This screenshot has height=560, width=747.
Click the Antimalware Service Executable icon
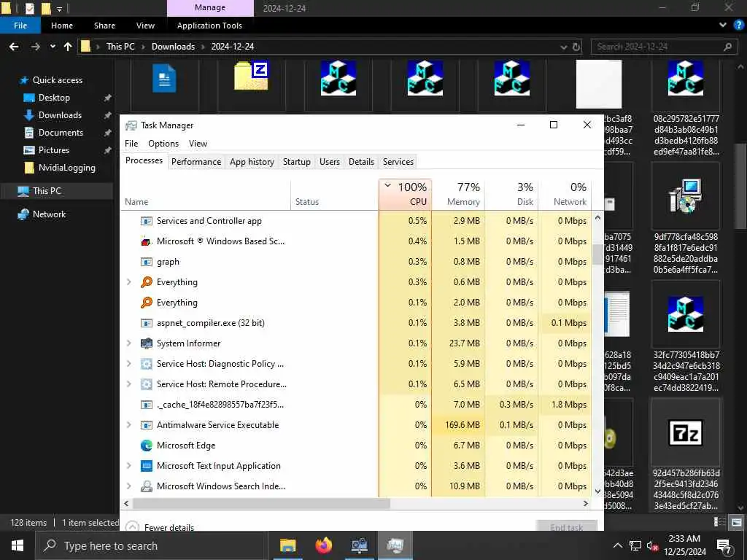coord(146,425)
